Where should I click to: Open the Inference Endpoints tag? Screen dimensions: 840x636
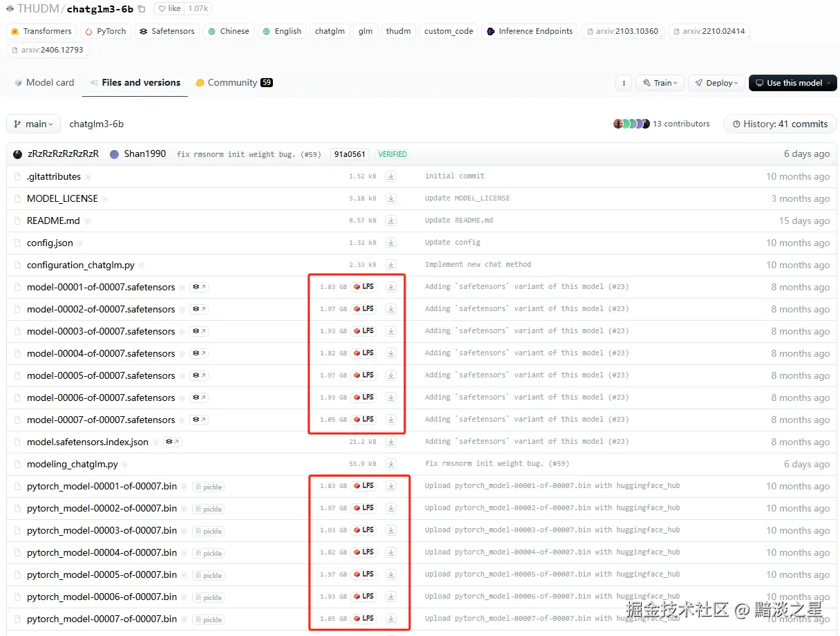tap(530, 31)
